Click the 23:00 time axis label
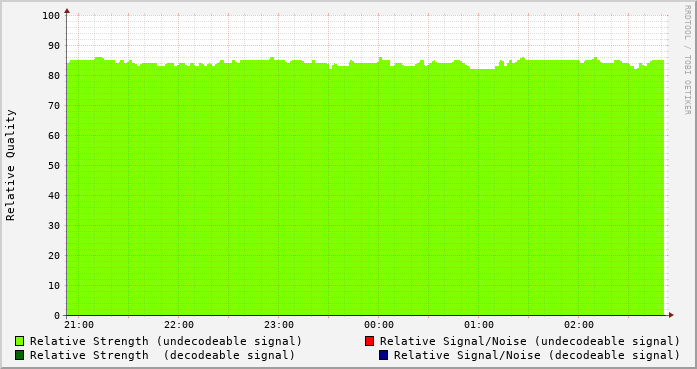This screenshot has height=369, width=697. [279, 325]
